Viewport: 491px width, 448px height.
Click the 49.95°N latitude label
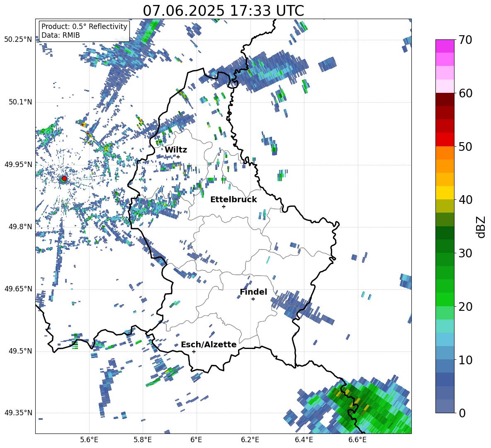(x=18, y=164)
